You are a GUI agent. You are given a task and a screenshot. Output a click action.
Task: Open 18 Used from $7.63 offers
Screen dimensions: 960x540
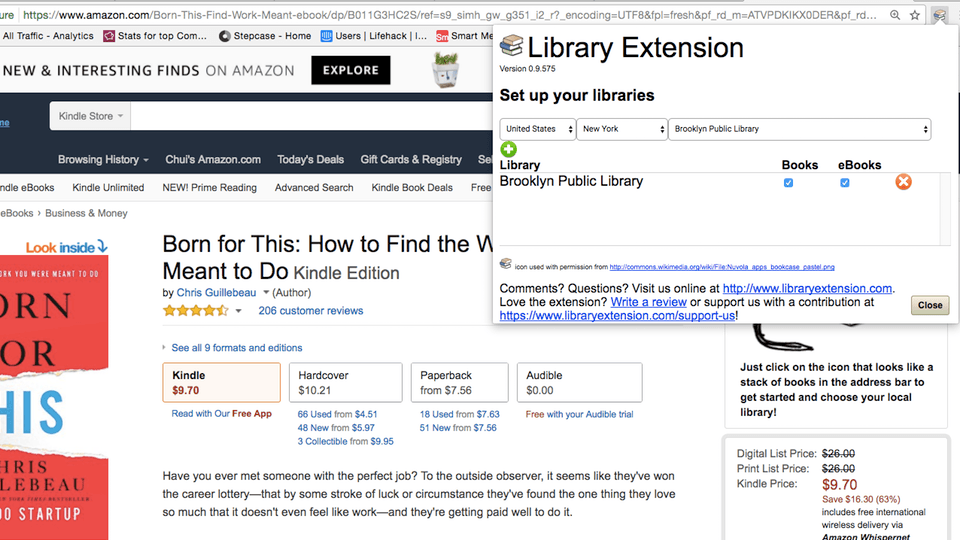point(460,414)
